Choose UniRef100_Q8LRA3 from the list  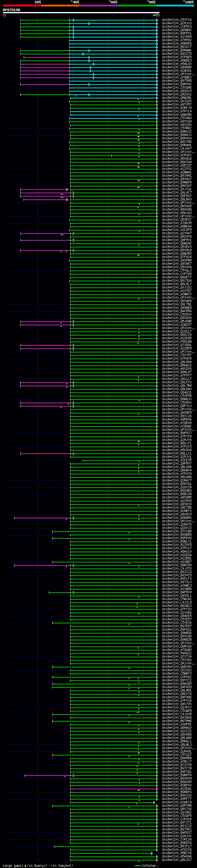[177, 200]
